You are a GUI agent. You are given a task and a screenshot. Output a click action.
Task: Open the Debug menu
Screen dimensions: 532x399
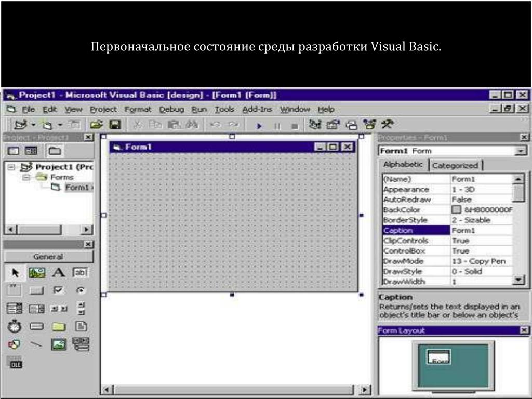point(171,109)
